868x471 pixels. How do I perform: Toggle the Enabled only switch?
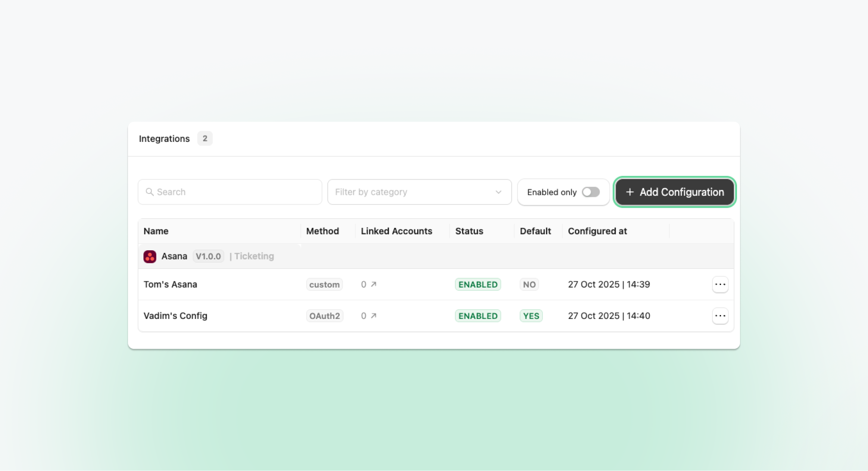click(x=591, y=192)
